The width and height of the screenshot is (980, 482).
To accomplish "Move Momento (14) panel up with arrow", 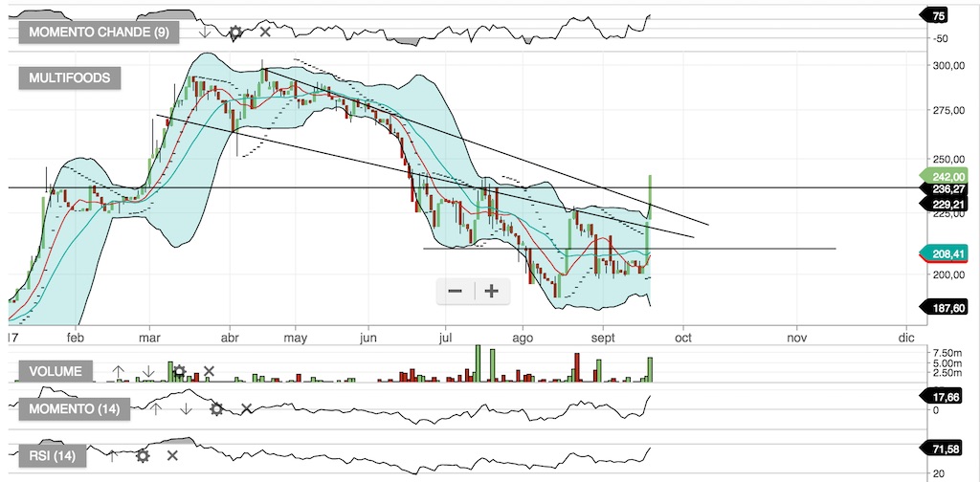I will [156, 409].
